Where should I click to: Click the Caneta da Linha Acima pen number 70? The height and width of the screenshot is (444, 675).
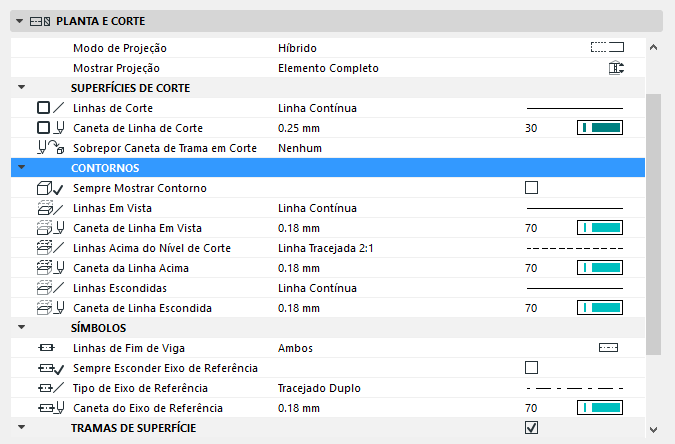click(531, 268)
